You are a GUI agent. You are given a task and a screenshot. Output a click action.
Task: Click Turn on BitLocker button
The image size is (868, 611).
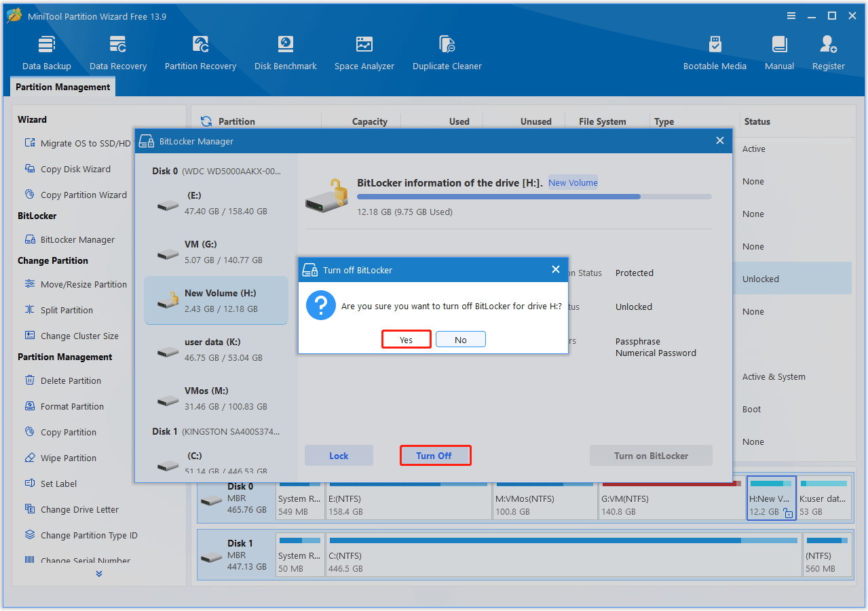pos(651,456)
